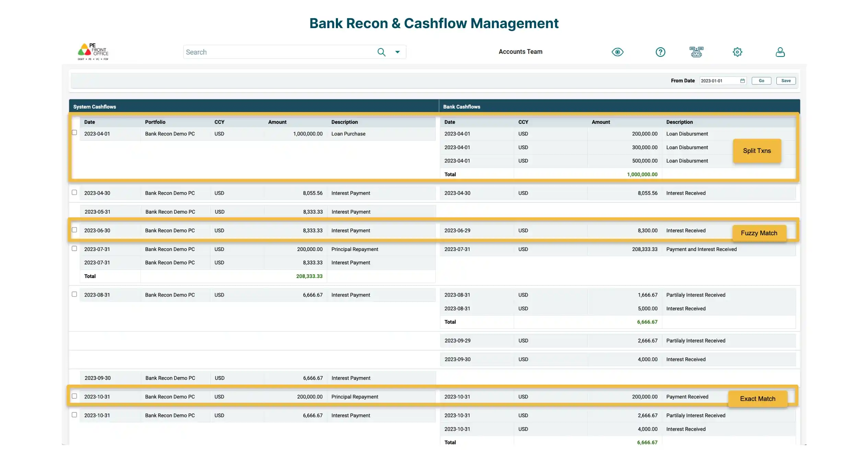Click the System Cashflows header
The image size is (868, 456).
95,107
